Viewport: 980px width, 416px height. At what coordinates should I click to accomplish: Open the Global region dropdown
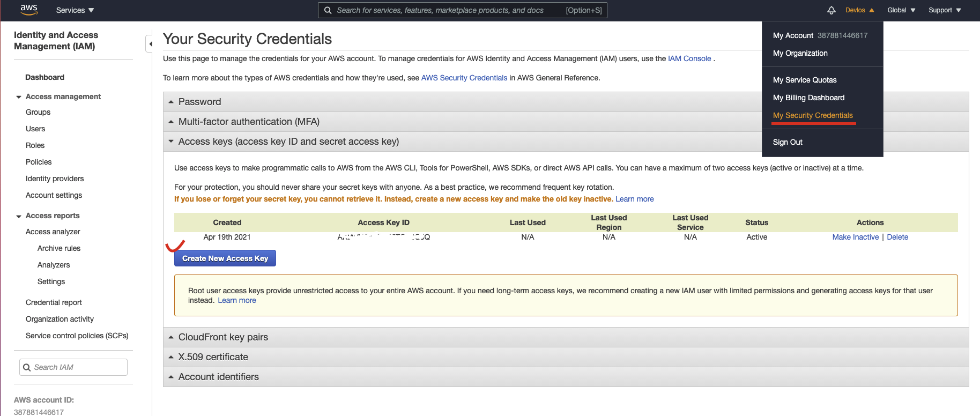(902, 10)
